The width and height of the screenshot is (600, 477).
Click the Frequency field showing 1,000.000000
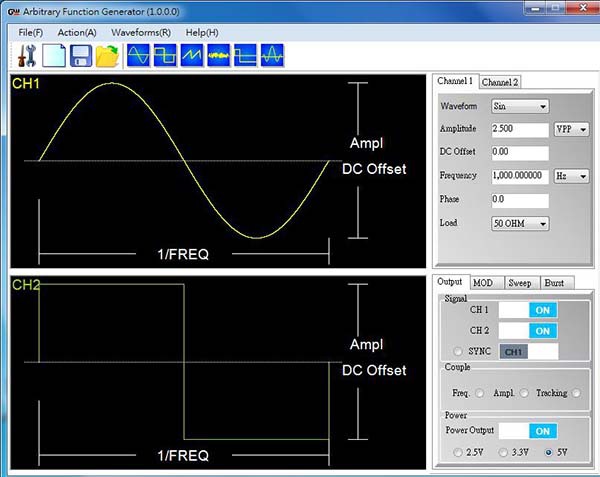pyautogui.click(x=520, y=176)
